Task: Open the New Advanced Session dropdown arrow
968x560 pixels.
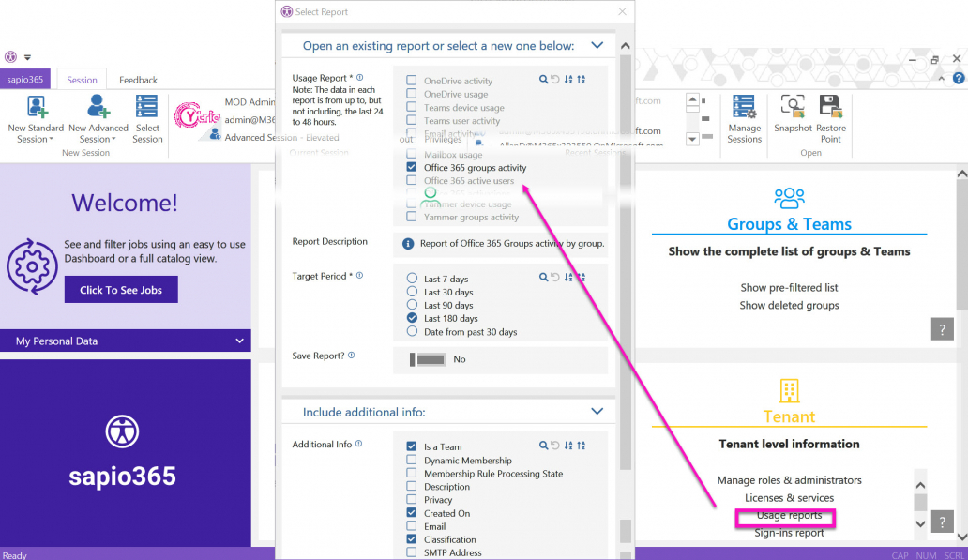Action: coord(113,140)
